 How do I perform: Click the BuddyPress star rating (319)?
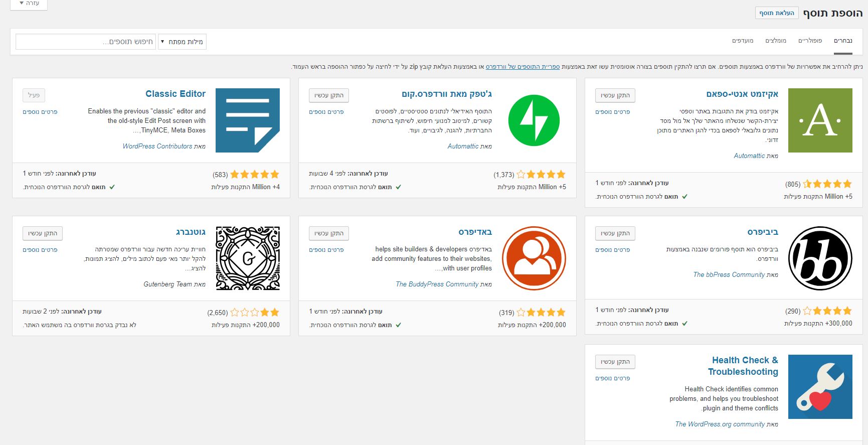point(541,313)
